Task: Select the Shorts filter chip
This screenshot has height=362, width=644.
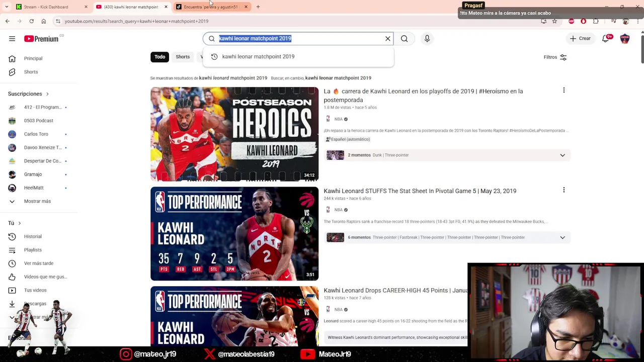Action: click(183, 57)
